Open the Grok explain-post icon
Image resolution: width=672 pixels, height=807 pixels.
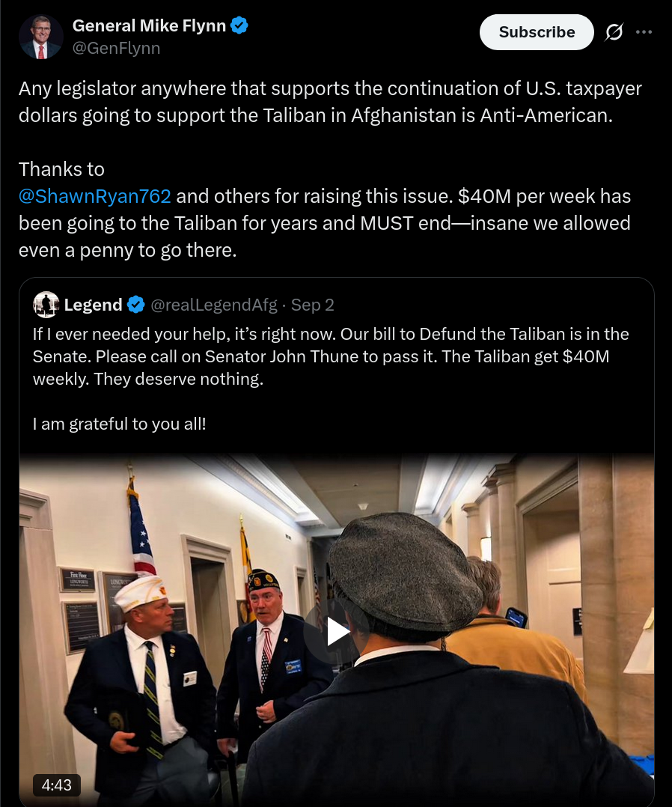pyautogui.click(x=614, y=32)
